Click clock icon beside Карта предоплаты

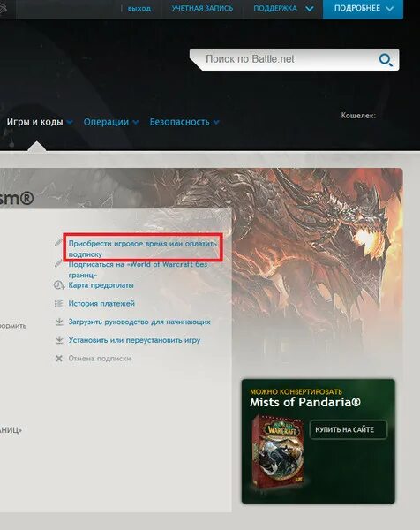click(x=59, y=285)
